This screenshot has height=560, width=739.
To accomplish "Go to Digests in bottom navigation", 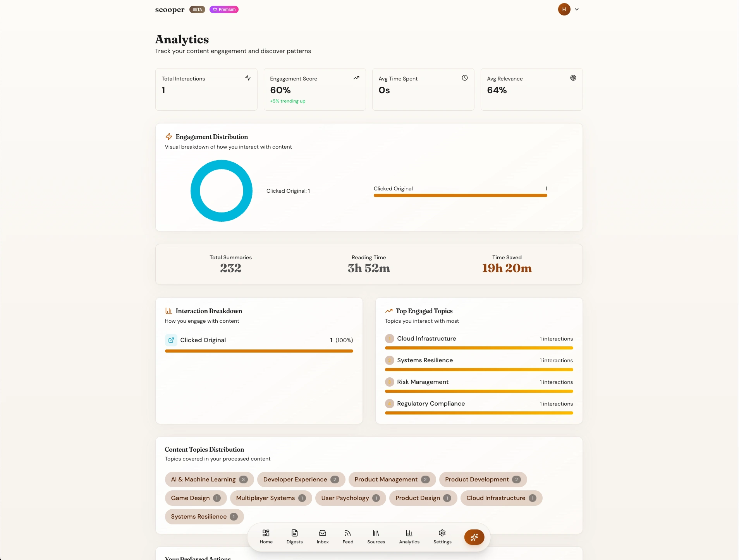I will [294, 536].
